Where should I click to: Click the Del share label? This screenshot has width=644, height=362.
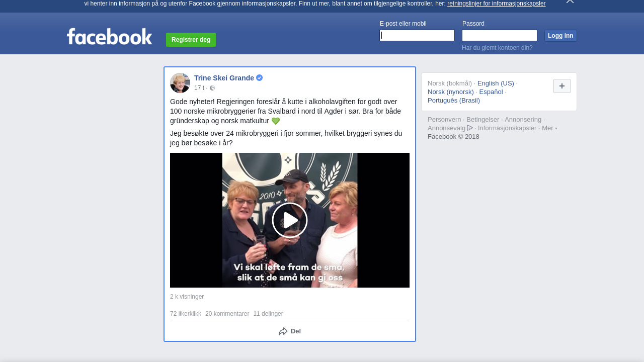pyautogui.click(x=296, y=331)
